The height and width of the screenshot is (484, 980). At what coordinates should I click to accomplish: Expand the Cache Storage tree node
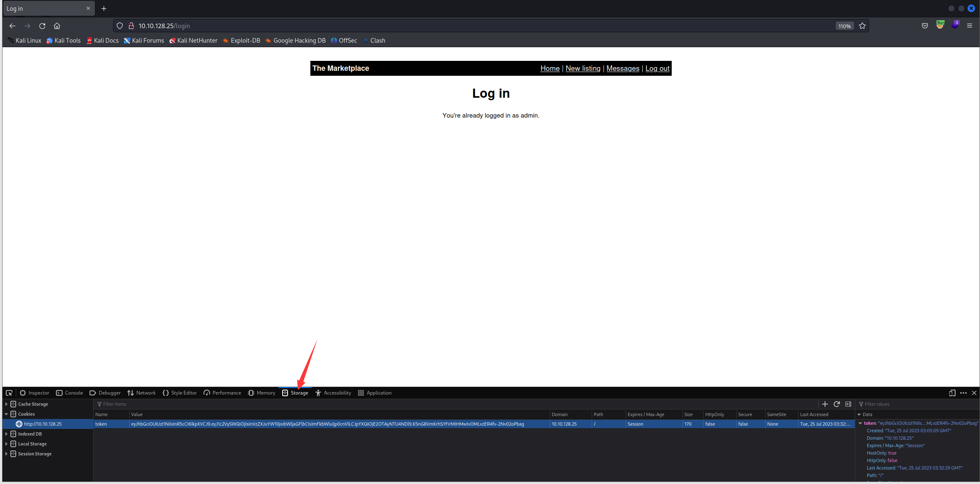(6, 404)
